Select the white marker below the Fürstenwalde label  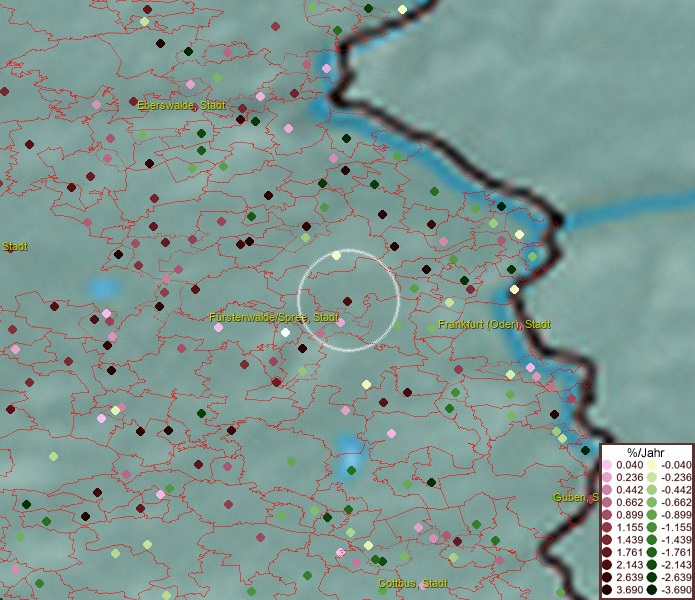pyautogui.click(x=285, y=332)
